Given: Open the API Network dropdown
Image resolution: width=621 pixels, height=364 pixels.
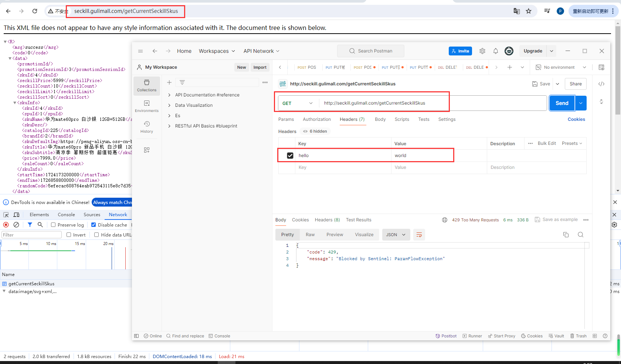Looking at the screenshot, I should coord(261,51).
